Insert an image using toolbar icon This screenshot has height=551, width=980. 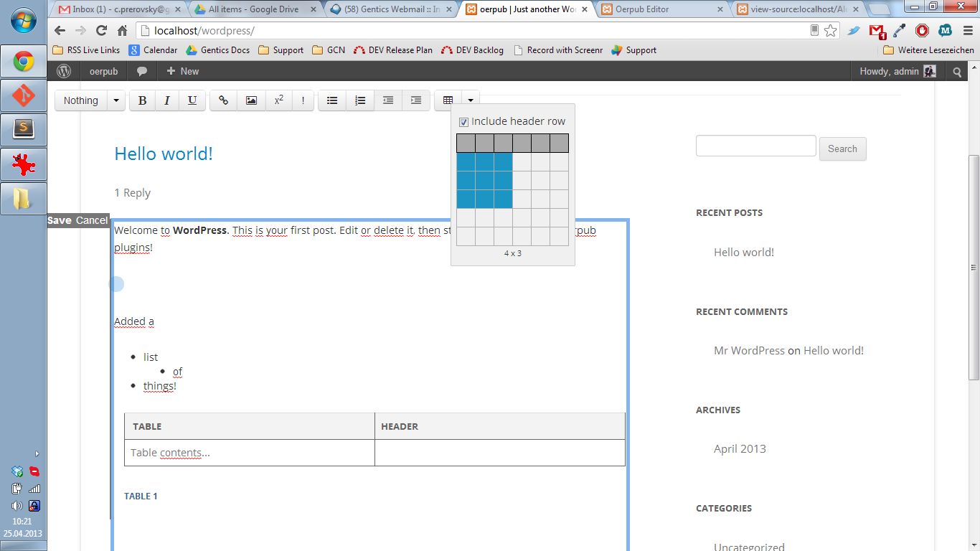click(251, 100)
